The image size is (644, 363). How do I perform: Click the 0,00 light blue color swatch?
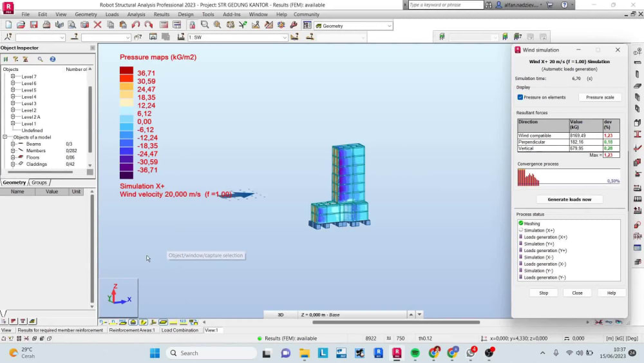[126, 119]
